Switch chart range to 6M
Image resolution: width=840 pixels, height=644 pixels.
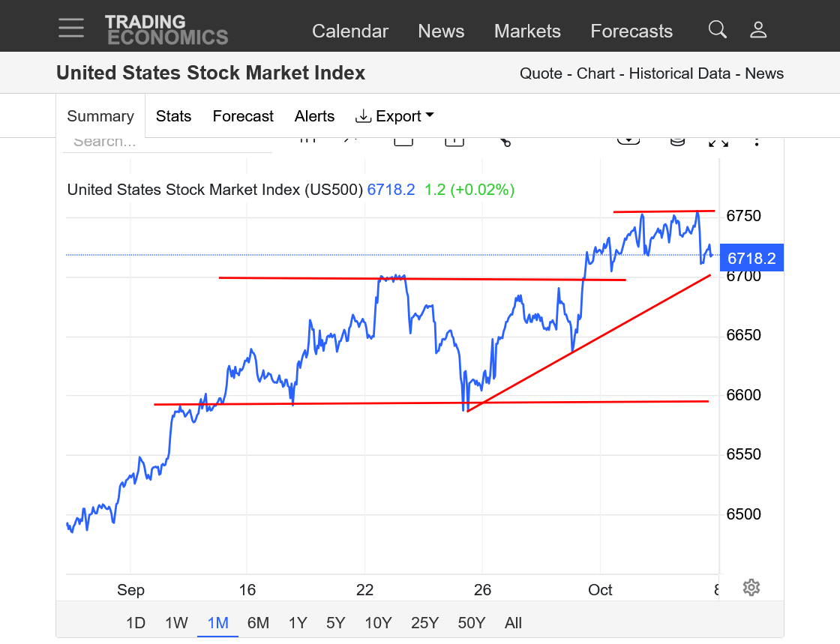coord(258,623)
